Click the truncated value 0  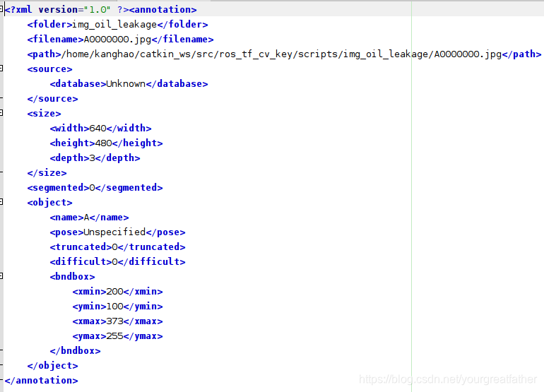click(115, 247)
